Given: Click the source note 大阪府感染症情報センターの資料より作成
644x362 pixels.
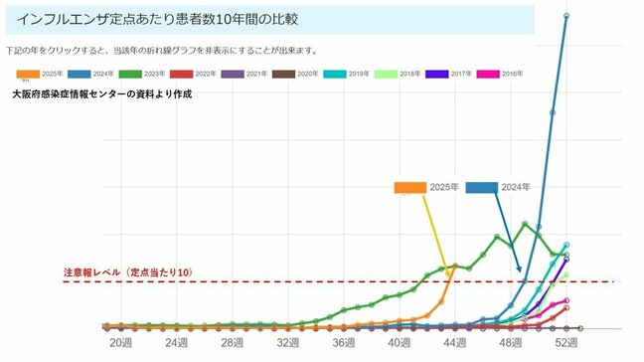Looking at the screenshot, I should click(x=102, y=94).
